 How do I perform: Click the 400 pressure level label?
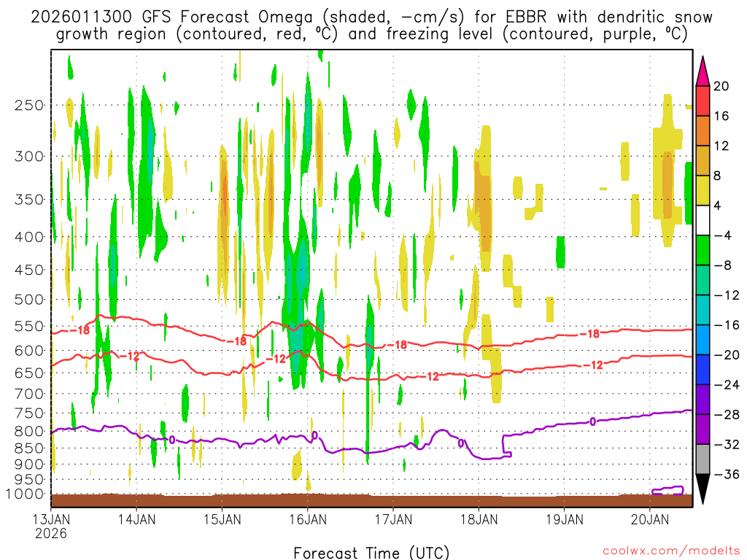[28, 237]
